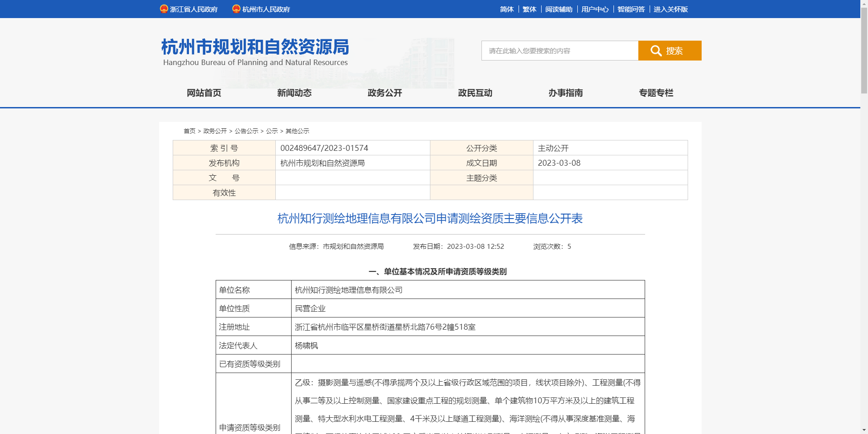868x434 pixels.
Task: Click the 有效性 label cell
Action: tap(224, 193)
